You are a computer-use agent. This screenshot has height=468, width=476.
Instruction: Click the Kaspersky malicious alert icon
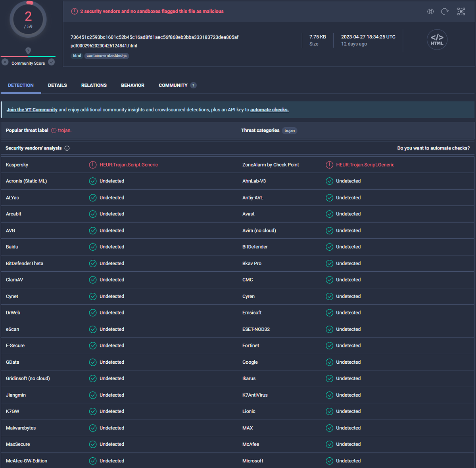pyautogui.click(x=93, y=165)
